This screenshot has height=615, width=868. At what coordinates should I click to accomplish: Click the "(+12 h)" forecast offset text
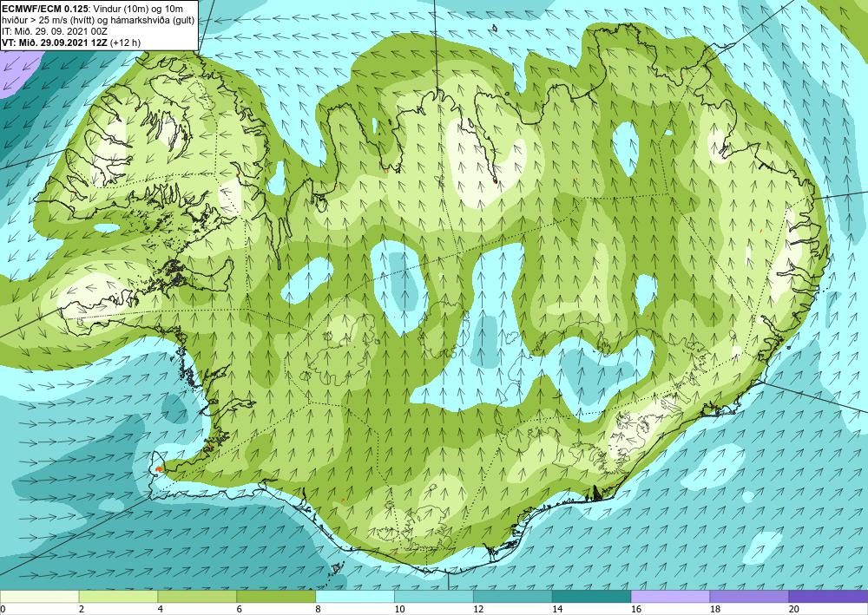click(126, 43)
